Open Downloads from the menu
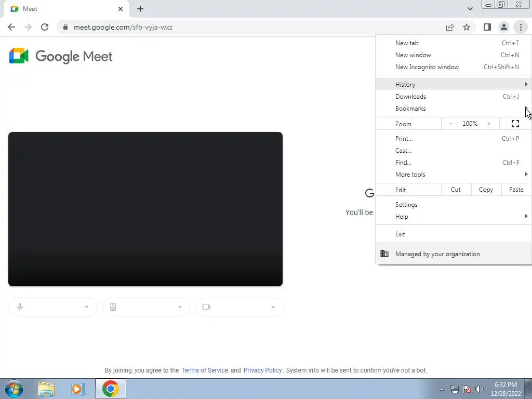 click(453, 96)
